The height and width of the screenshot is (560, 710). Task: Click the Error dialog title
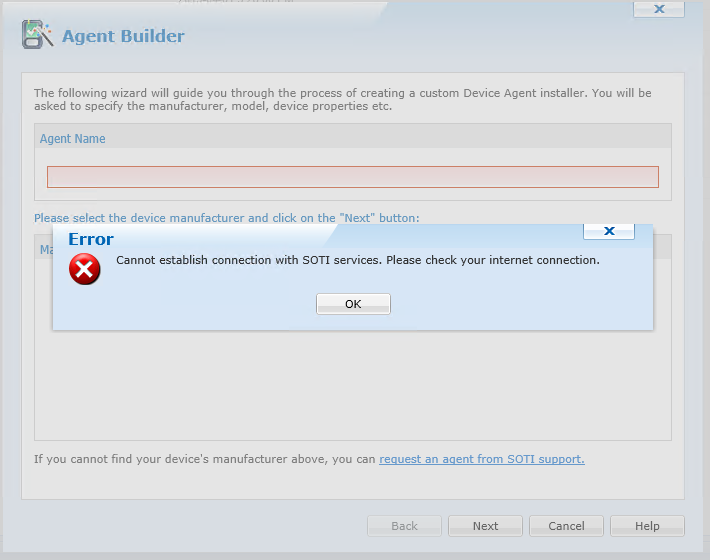91,239
